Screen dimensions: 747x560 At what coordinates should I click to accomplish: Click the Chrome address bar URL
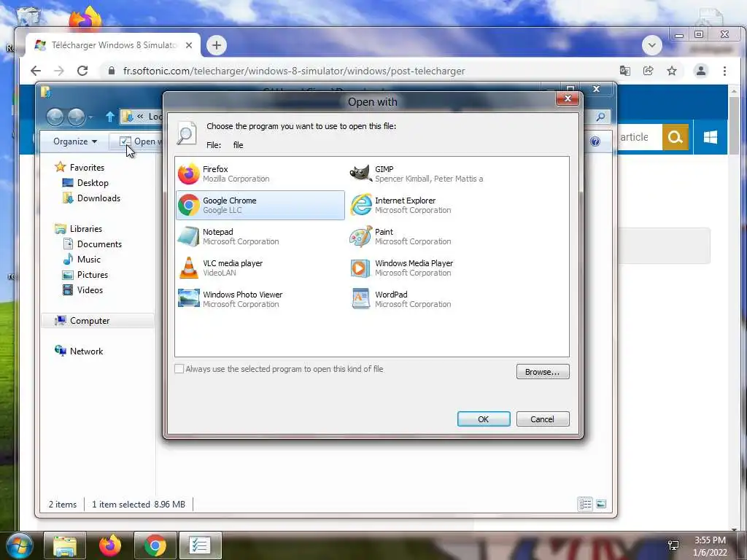tap(294, 71)
